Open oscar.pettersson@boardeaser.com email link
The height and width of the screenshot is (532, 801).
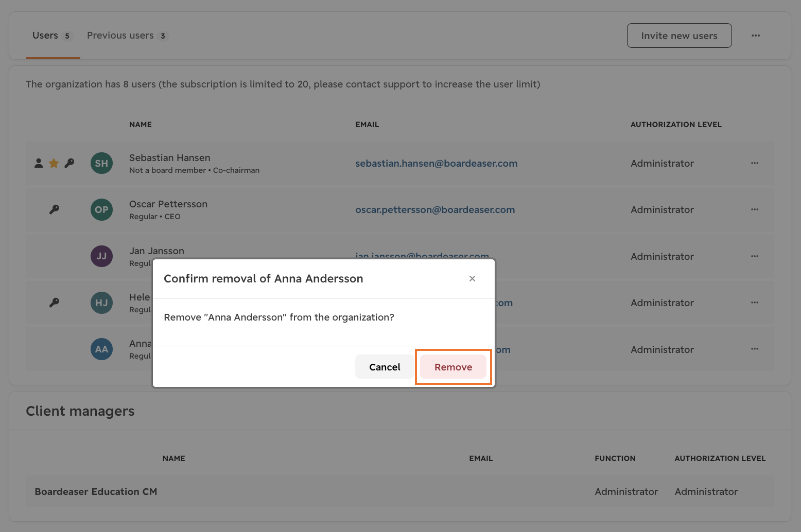click(435, 209)
